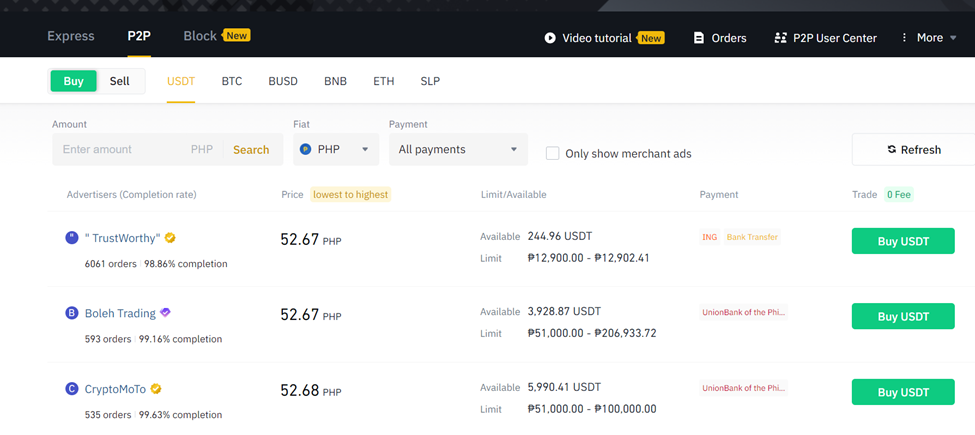Click the ₱12,900.00 - ₱12,902.41 limit
The height and width of the screenshot is (435, 975).
(x=588, y=257)
